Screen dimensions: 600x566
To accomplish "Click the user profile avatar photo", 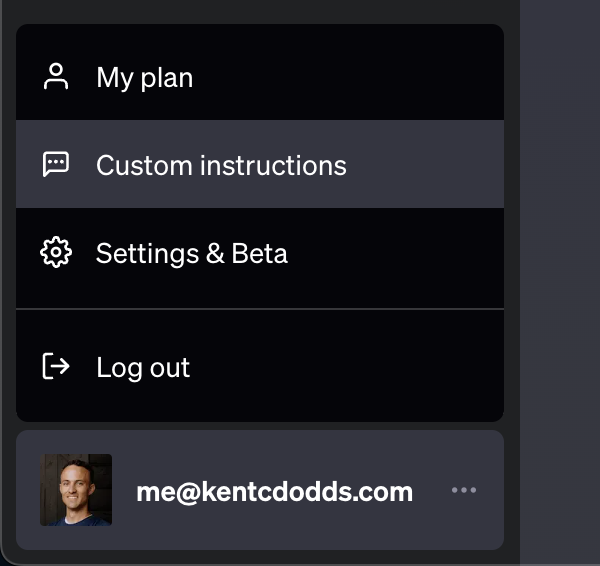I will (x=76, y=490).
